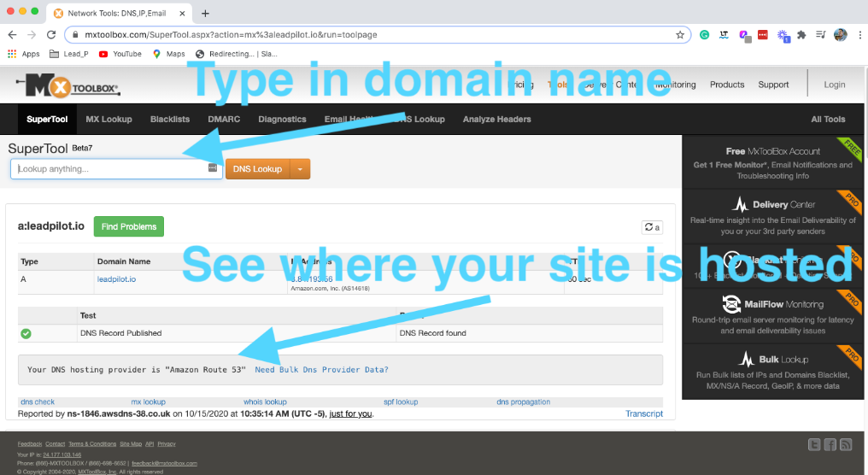Open the Products menu
Viewport: 868px width, 475px height.
click(x=727, y=85)
